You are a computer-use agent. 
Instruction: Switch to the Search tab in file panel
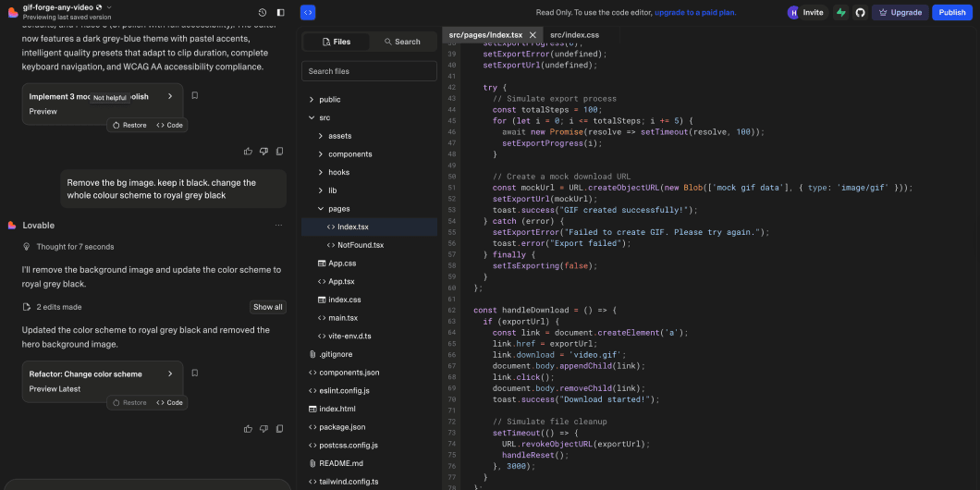tap(400, 42)
